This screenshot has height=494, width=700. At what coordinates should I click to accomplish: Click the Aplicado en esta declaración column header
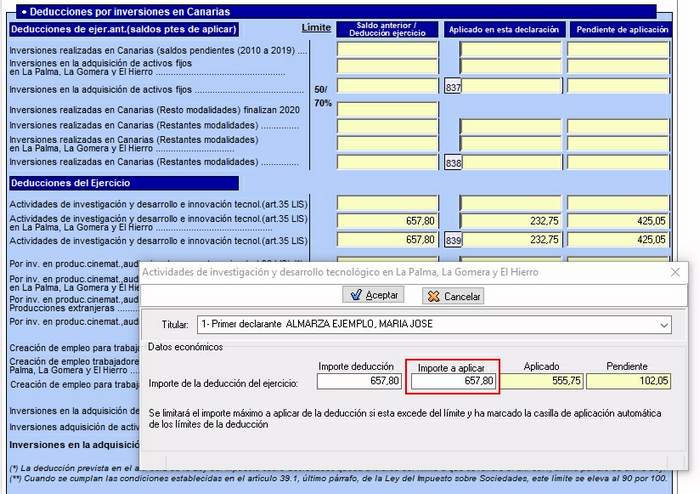(x=504, y=29)
